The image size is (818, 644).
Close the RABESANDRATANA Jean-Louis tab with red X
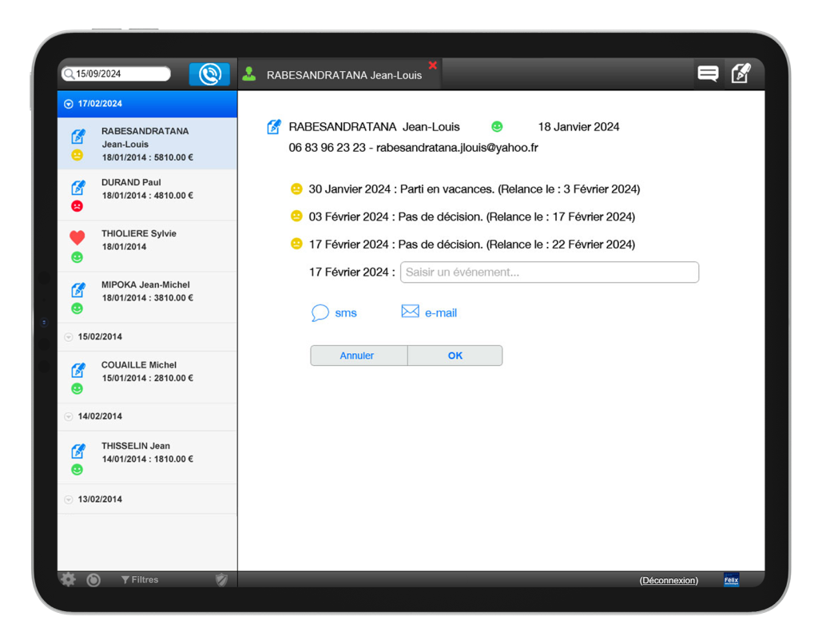432,66
